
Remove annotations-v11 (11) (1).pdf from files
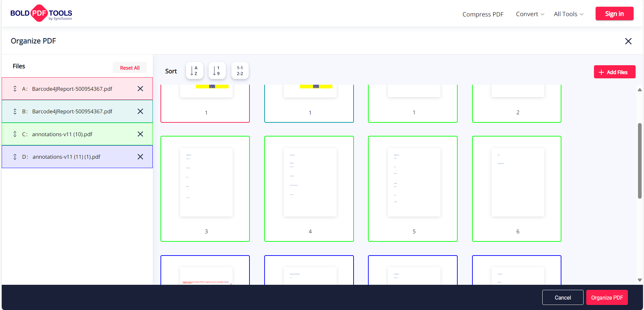click(x=140, y=157)
